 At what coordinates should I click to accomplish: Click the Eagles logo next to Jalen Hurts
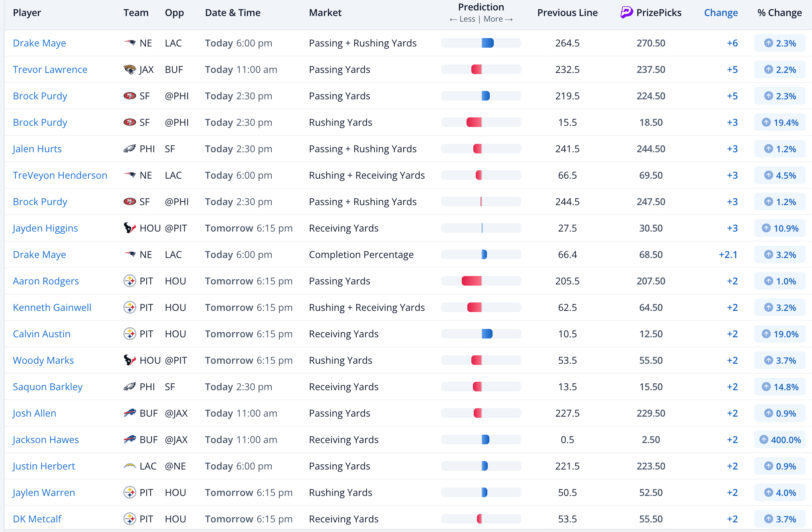point(129,149)
